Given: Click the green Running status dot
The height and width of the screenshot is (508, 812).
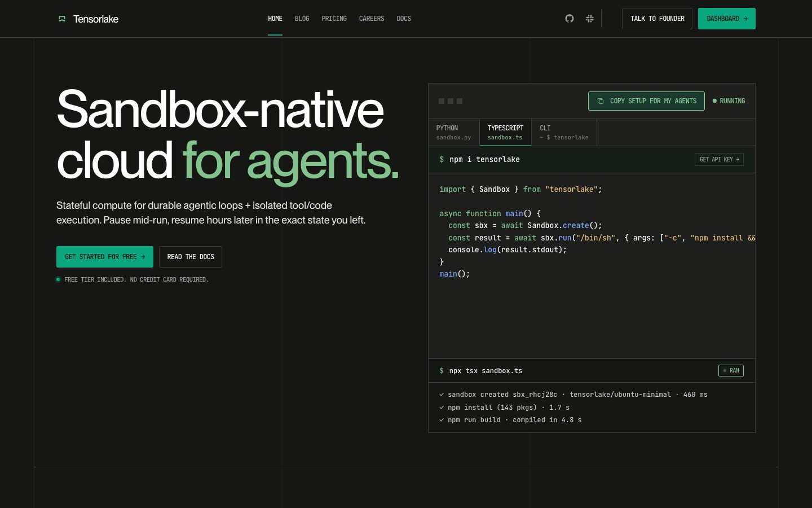Looking at the screenshot, I should click(x=714, y=101).
